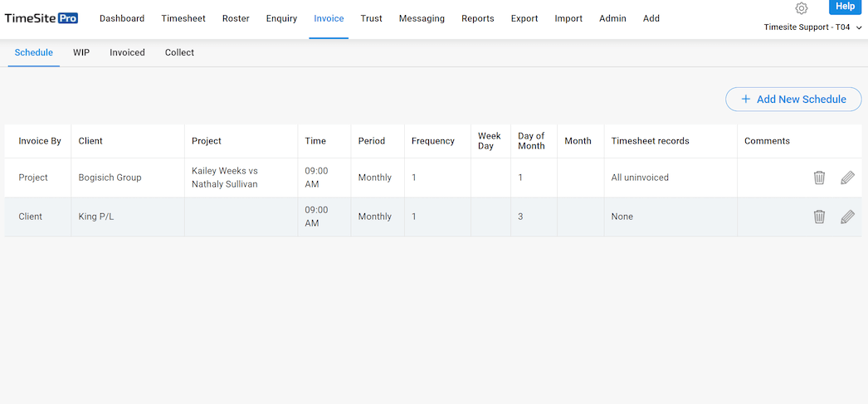This screenshot has height=404, width=868.
Task: Click the Monthly period in King P/L row
Action: pos(375,217)
